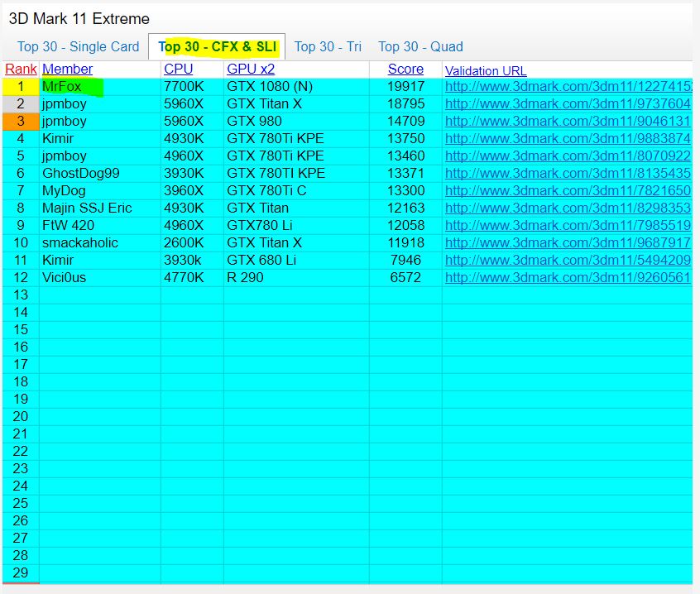The height and width of the screenshot is (594, 700).
Task: Select the Top 30 - CFX & SLI tab
Action: tap(217, 46)
